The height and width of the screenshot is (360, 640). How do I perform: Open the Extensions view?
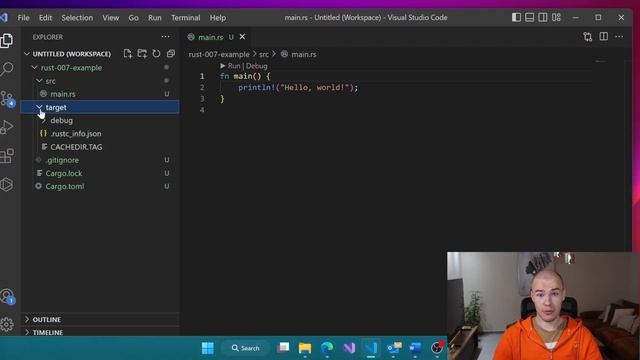tap(7, 156)
